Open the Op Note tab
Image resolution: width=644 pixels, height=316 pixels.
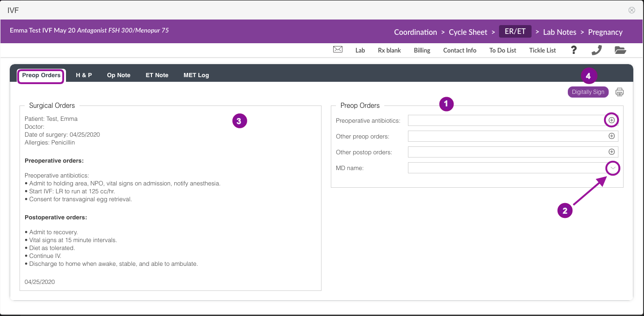tap(118, 75)
